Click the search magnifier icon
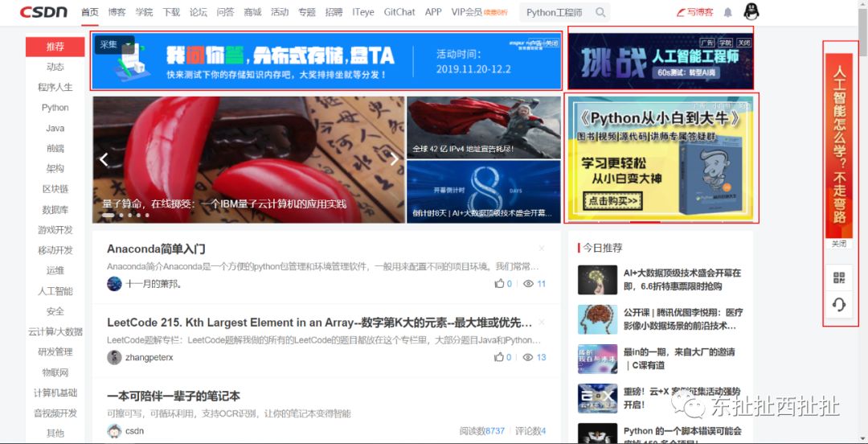 tap(600, 12)
